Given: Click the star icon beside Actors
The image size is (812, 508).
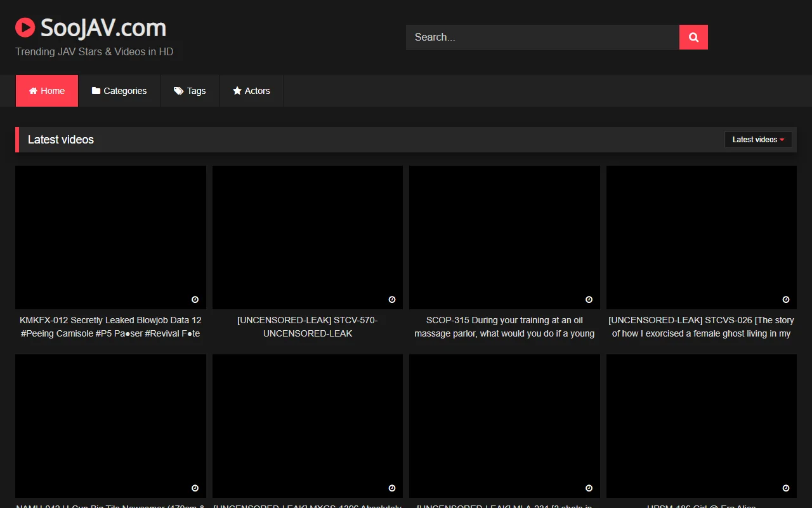Looking at the screenshot, I should coord(237,91).
